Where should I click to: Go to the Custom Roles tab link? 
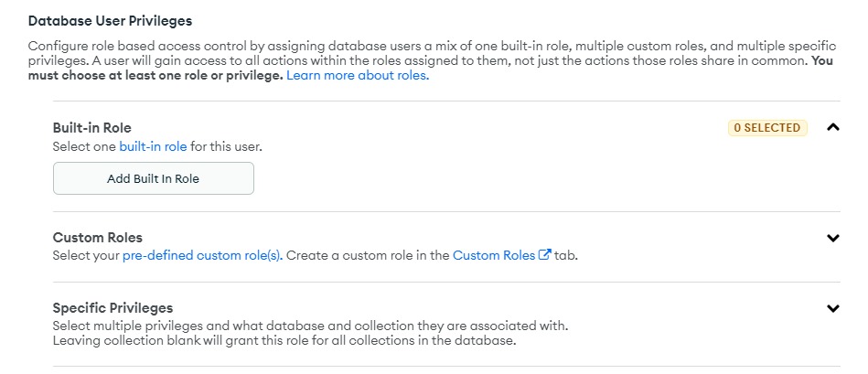494,256
